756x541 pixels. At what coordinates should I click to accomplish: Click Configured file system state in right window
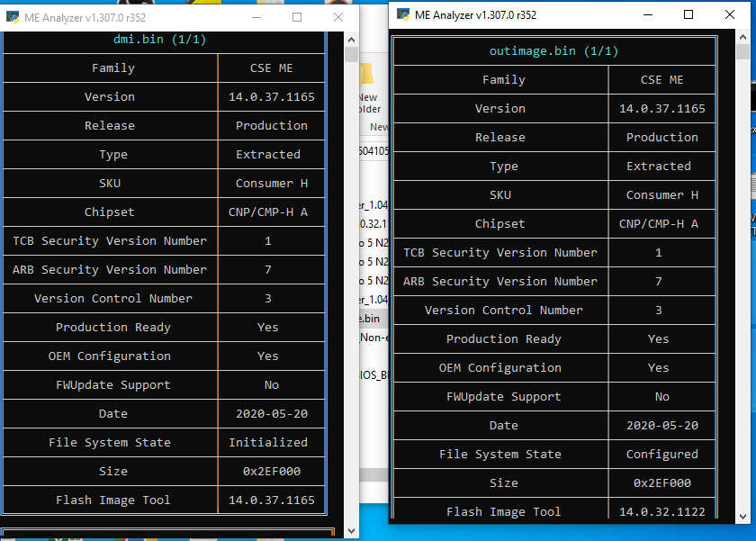(662, 455)
